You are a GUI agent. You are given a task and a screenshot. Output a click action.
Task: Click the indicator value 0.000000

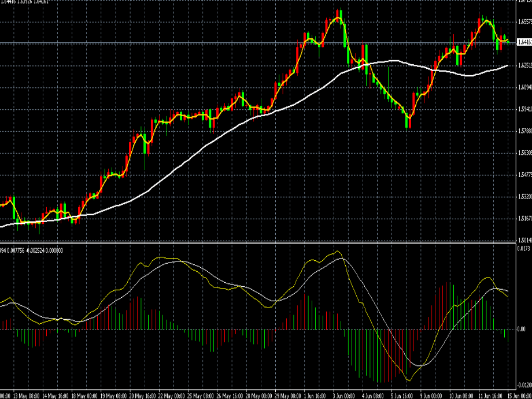(54, 251)
